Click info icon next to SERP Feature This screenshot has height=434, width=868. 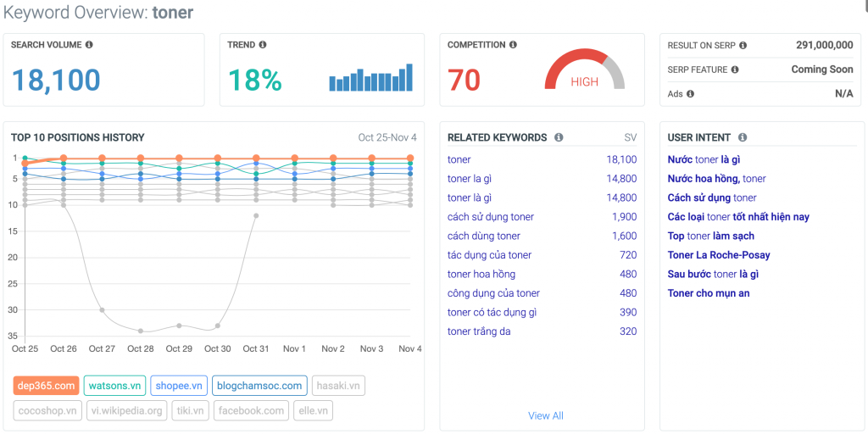coord(735,70)
